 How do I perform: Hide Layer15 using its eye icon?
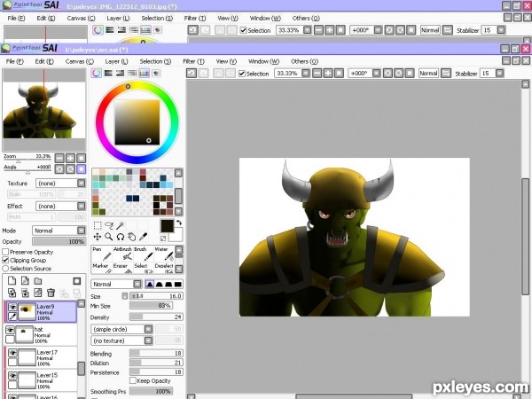(x=12, y=376)
